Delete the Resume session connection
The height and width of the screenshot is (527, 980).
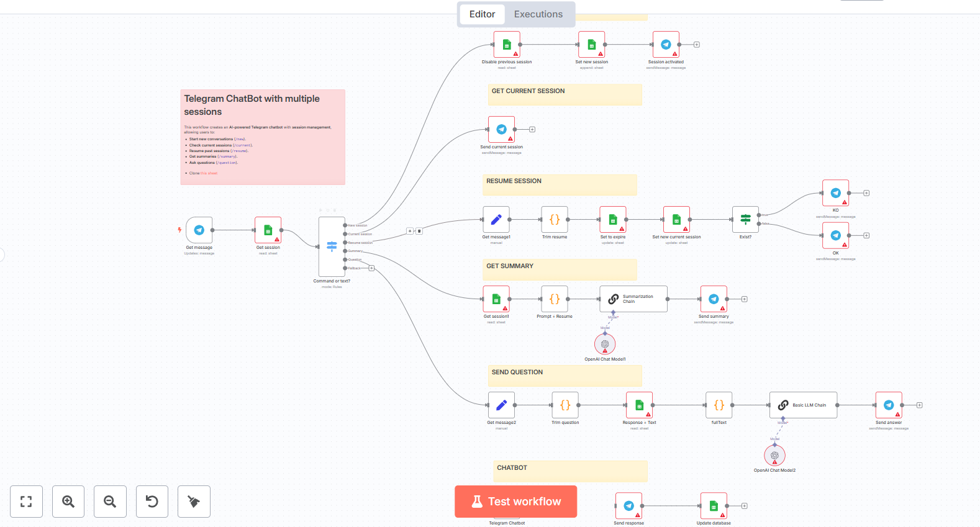419,231
